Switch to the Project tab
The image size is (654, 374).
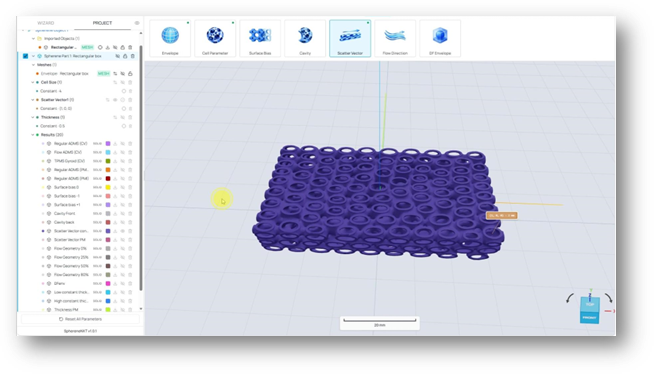(102, 23)
